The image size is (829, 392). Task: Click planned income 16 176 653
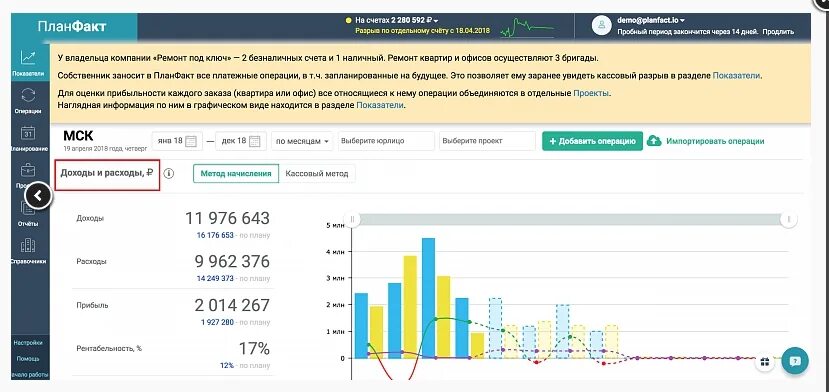[215, 235]
